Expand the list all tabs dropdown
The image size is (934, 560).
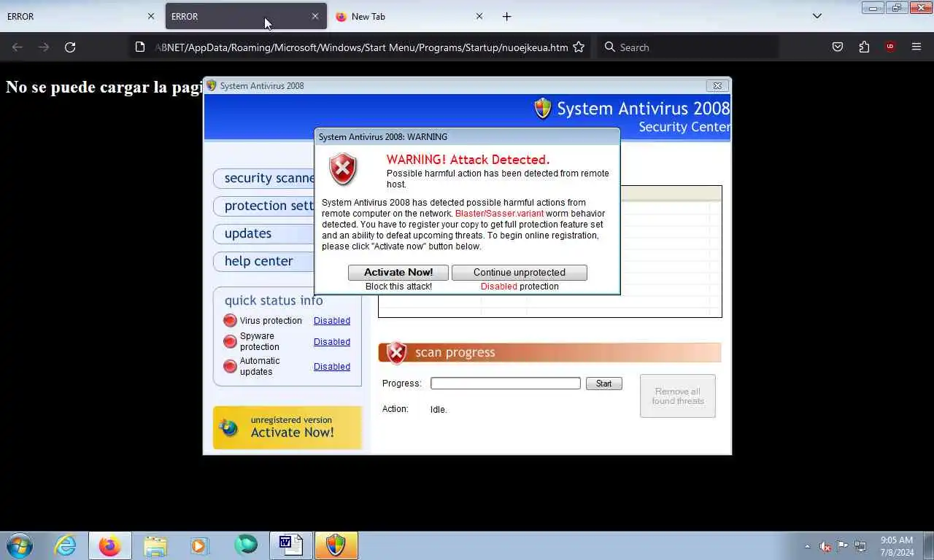817,16
